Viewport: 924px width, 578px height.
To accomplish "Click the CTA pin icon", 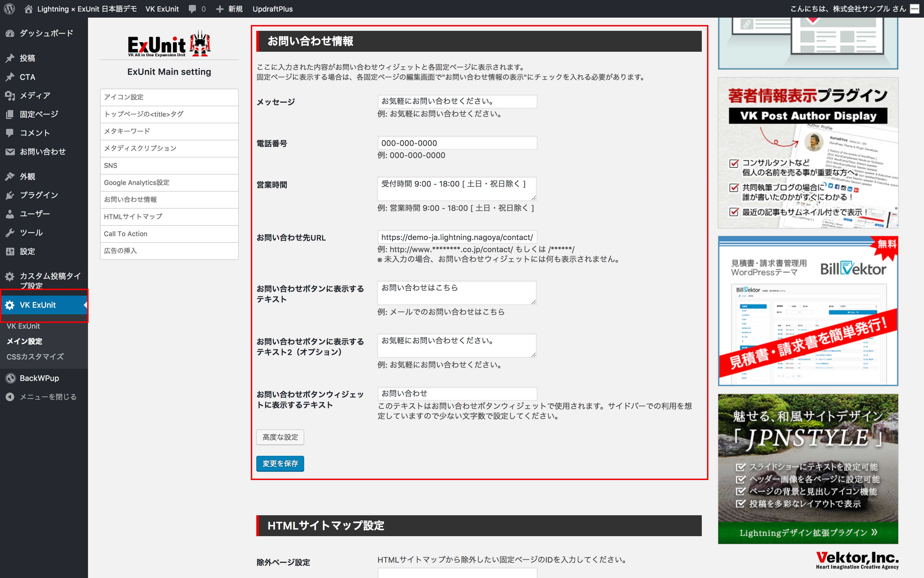I will 10,77.
